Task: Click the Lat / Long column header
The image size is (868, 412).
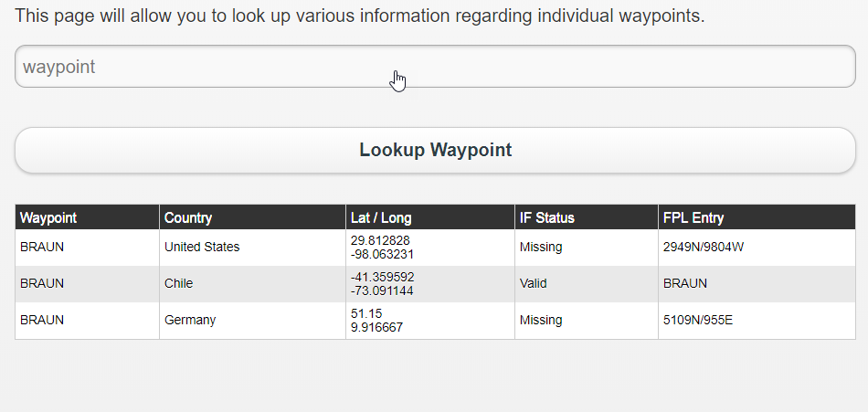Action: click(x=381, y=217)
